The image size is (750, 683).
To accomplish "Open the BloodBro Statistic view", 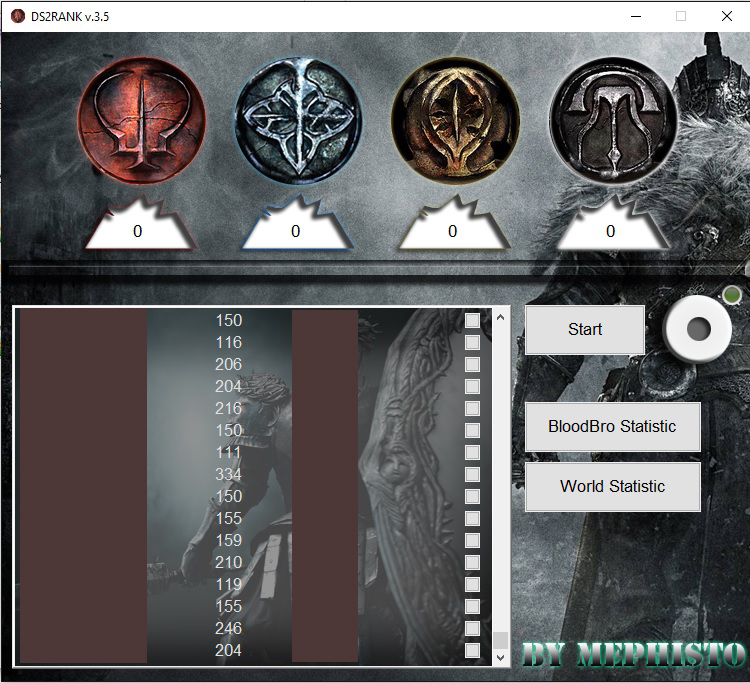I will pos(613,427).
